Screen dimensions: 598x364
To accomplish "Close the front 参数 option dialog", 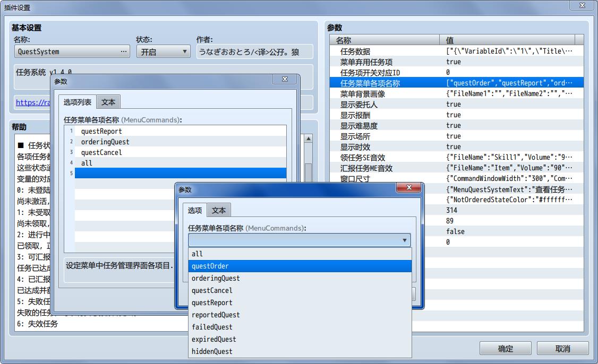I will pos(409,187).
